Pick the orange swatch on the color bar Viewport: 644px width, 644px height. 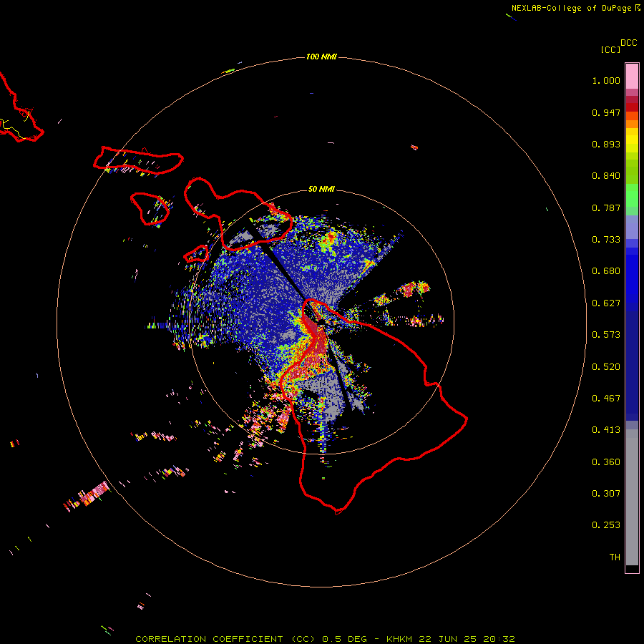[632, 124]
